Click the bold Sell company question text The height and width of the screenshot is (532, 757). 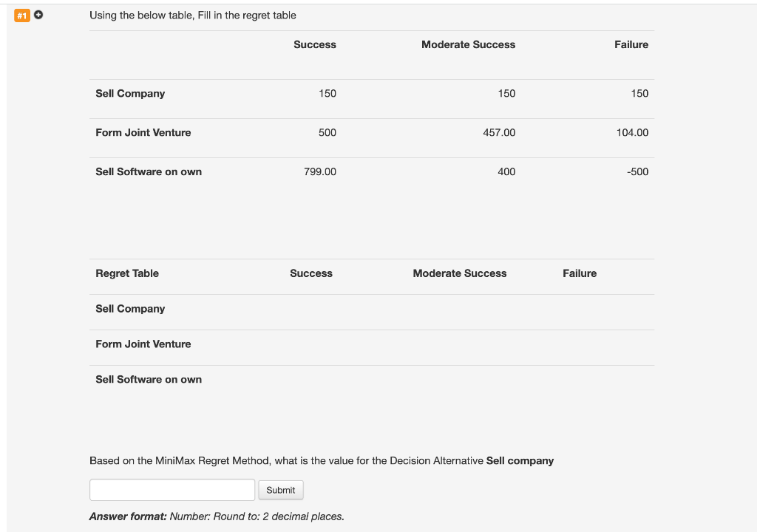tap(520, 461)
